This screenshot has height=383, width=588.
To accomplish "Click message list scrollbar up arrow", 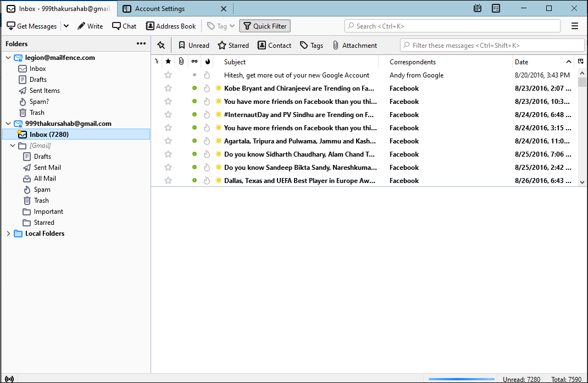I will pyautogui.click(x=582, y=73).
